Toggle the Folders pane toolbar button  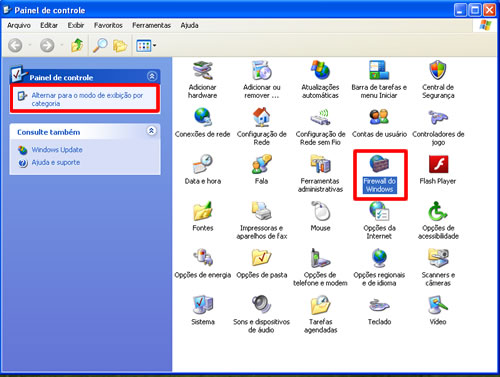(x=120, y=45)
